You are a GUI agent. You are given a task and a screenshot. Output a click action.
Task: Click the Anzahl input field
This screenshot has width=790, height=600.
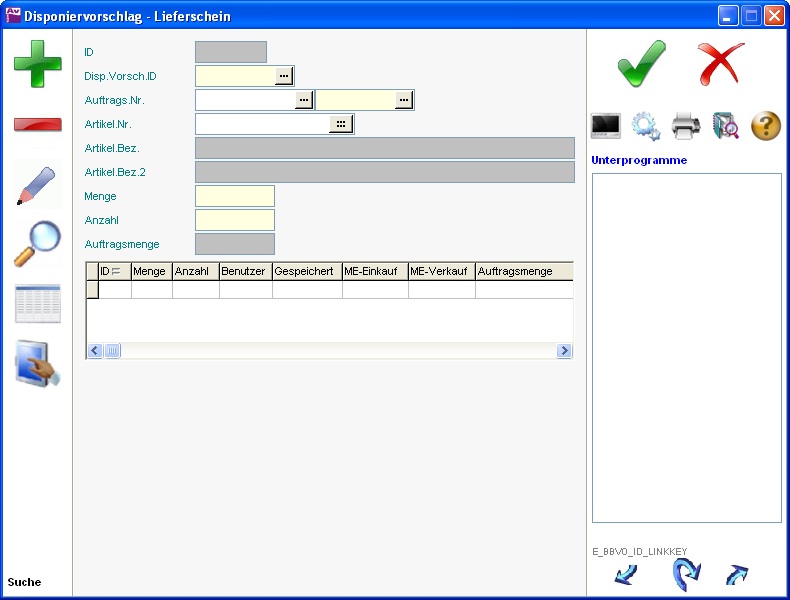click(234, 220)
